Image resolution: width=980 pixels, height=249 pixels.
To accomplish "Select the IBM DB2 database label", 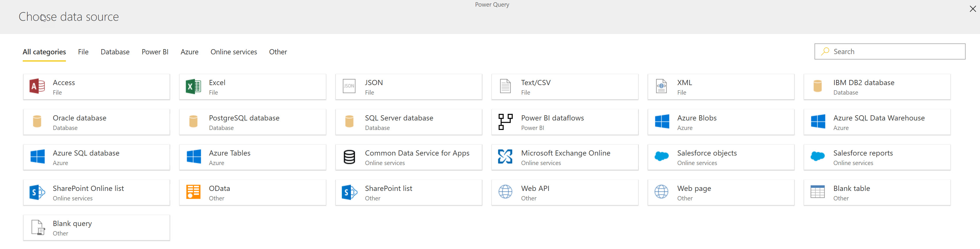I will tap(864, 83).
